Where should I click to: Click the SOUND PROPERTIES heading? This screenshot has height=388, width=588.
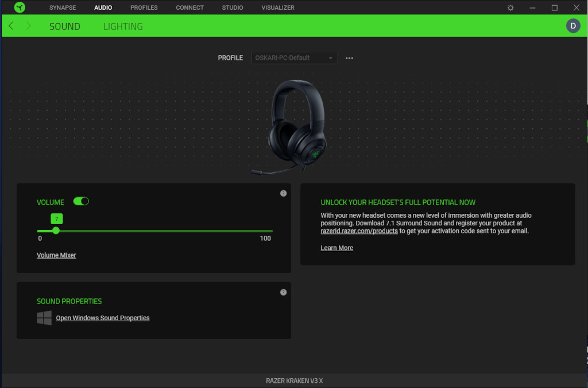coord(69,301)
